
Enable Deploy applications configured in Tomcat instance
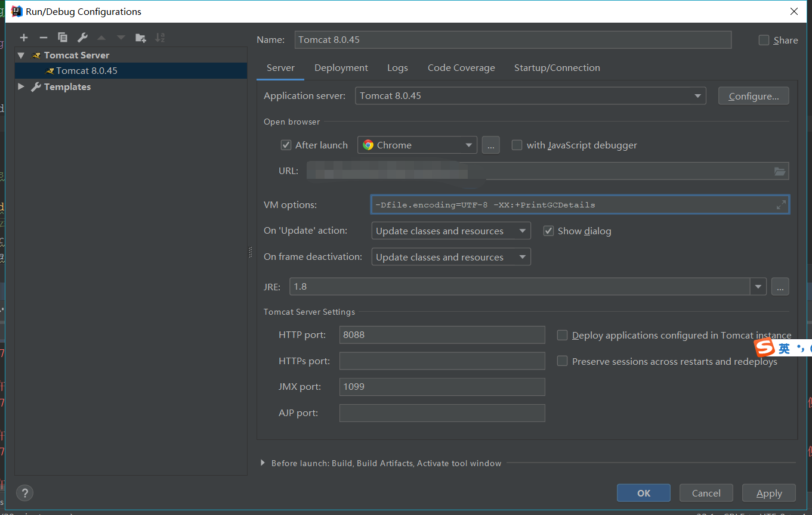click(x=562, y=335)
